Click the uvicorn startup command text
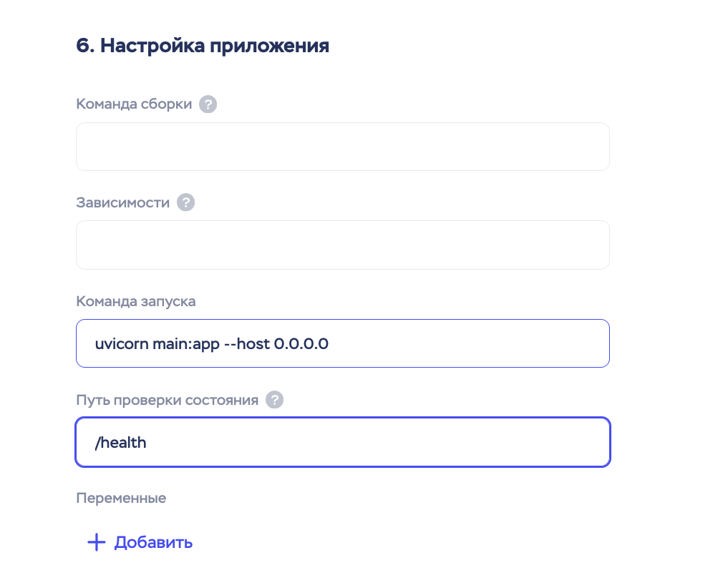Viewport: 723px width, 588px height. pyautogui.click(x=213, y=343)
